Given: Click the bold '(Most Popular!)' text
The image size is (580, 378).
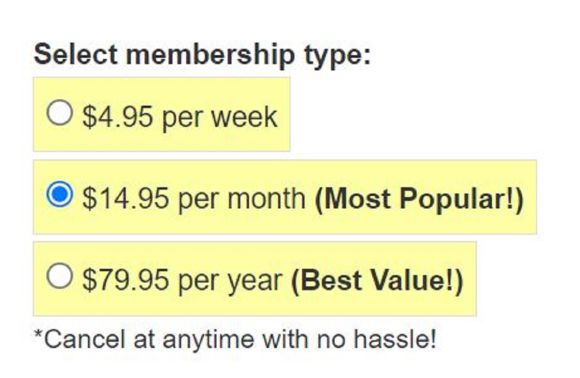Looking at the screenshot, I should coord(419,200).
